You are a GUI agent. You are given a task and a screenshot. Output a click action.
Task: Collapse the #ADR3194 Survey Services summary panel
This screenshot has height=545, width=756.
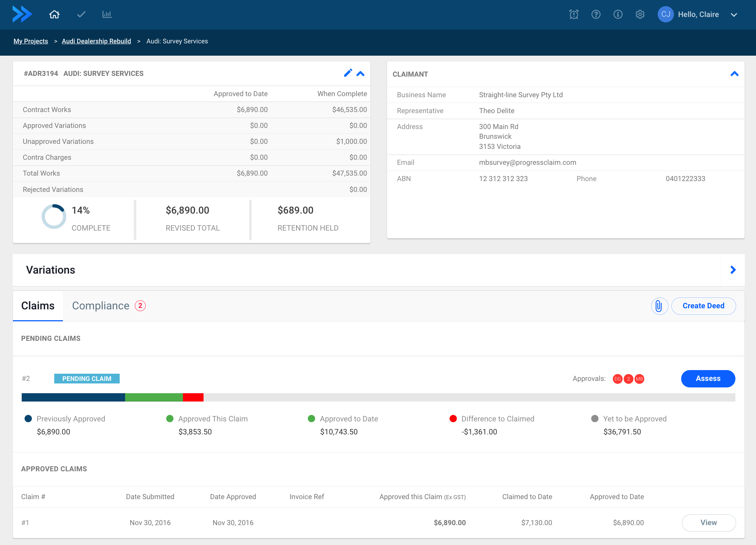click(x=360, y=73)
